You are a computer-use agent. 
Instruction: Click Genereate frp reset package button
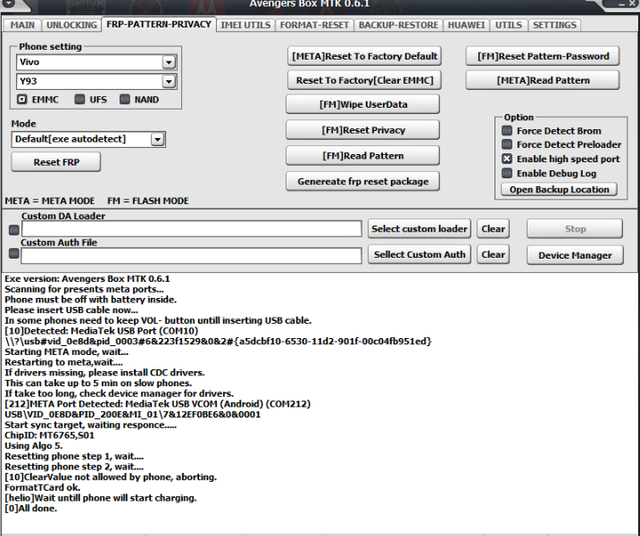pyautogui.click(x=363, y=181)
